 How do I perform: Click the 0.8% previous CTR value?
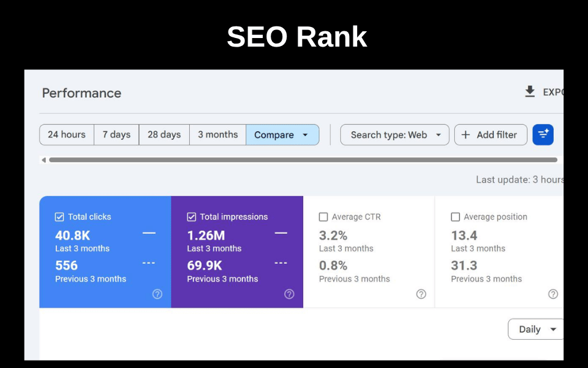pyautogui.click(x=333, y=266)
